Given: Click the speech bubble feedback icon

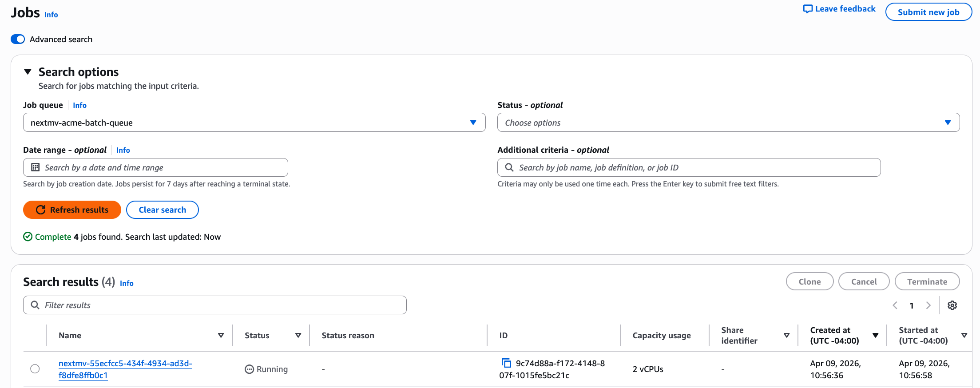Looking at the screenshot, I should [808, 9].
